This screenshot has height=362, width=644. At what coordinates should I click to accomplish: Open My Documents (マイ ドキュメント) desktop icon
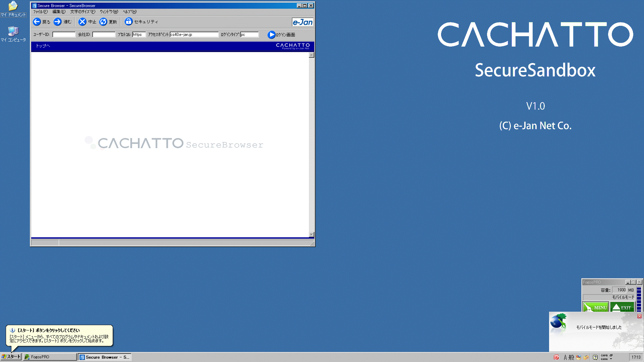13,9
